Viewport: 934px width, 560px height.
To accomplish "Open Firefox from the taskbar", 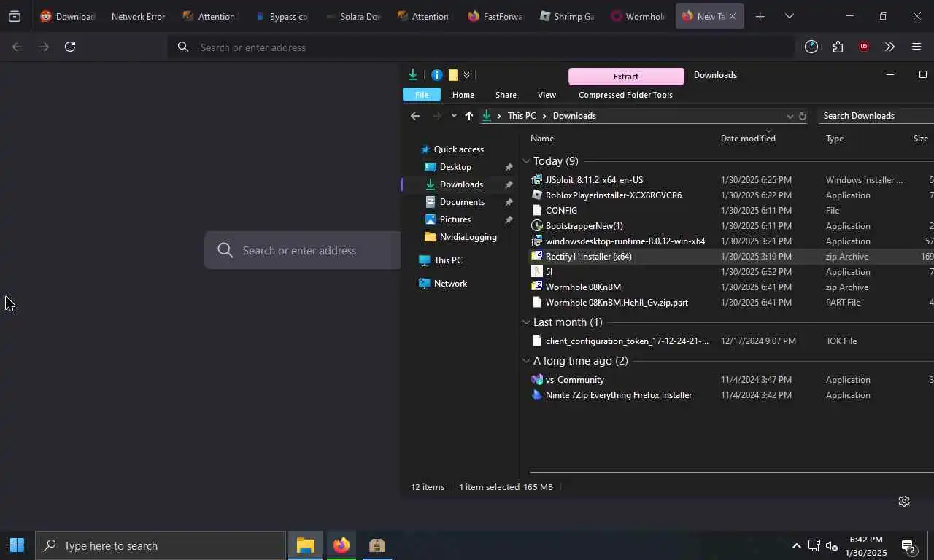I will [341, 545].
